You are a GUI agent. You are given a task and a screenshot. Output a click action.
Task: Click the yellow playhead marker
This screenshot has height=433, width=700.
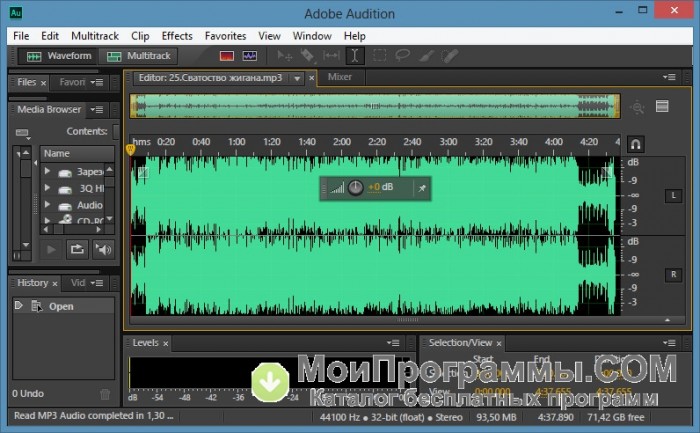(x=130, y=150)
